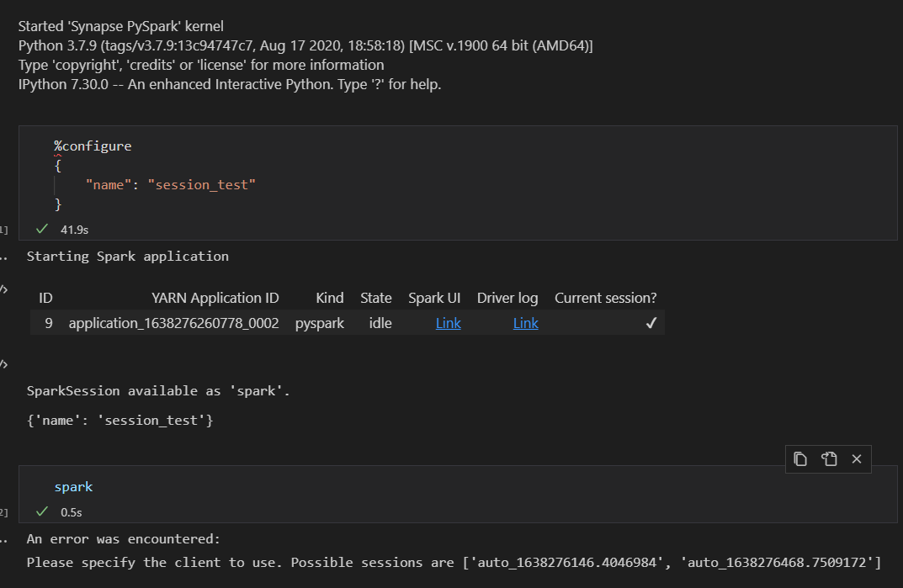Click the Type 'copyright' info line
Screen dimensions: 903x588
click(x=201, y=65)
